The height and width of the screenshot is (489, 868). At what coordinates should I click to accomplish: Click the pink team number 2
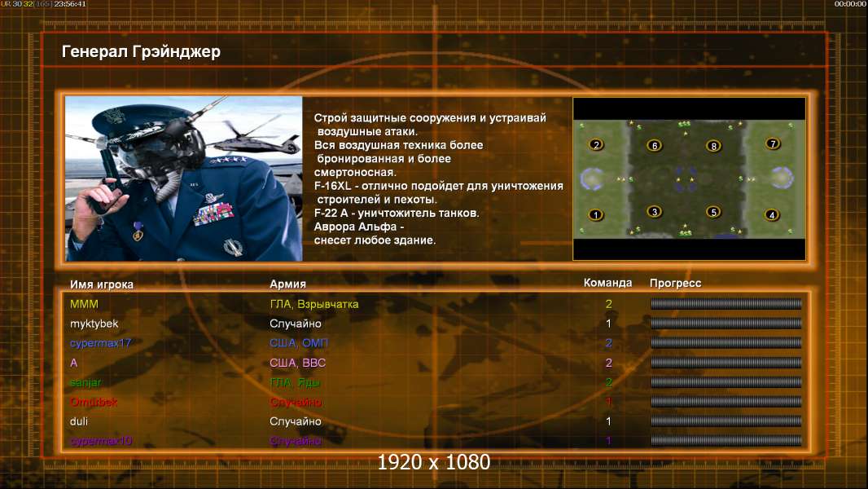point(608,363)
